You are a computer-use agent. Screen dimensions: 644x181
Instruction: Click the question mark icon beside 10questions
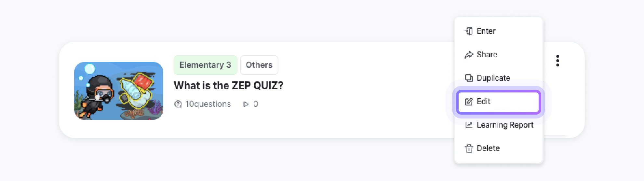(x=178, y=104)
